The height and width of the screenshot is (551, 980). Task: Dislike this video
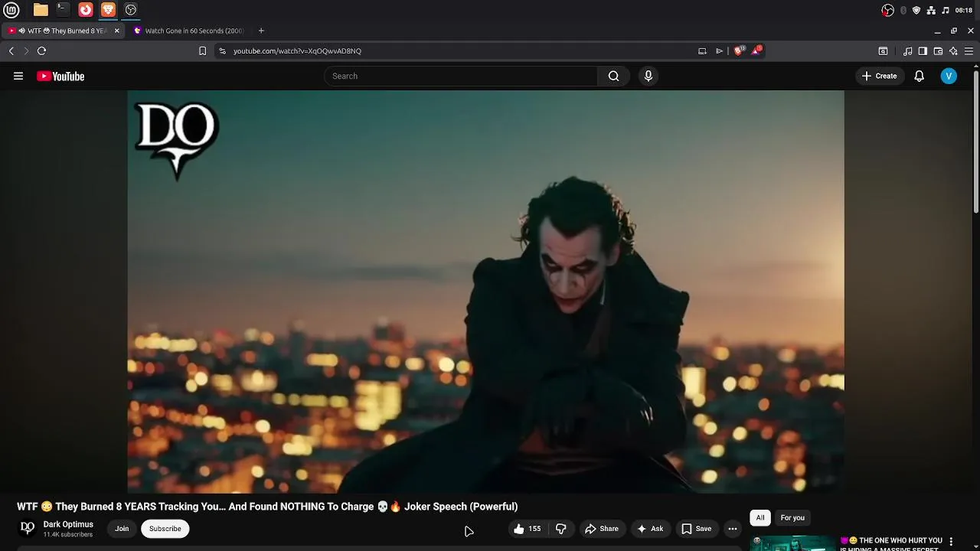561,529
